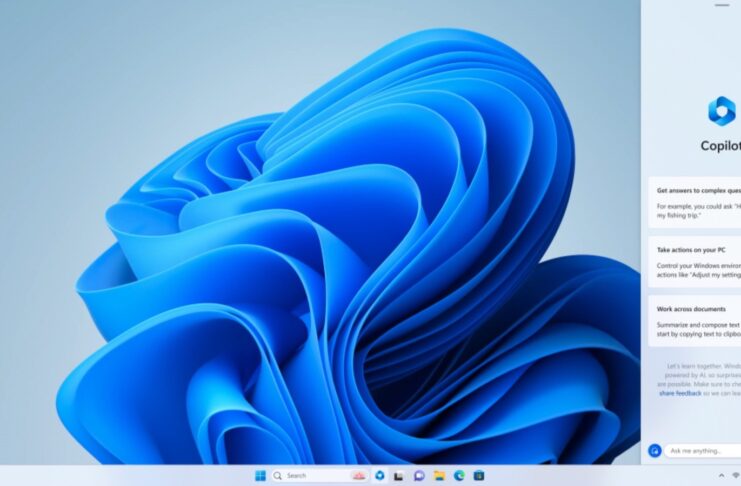Open Task View from the taskbar

(x=399, y=476)
